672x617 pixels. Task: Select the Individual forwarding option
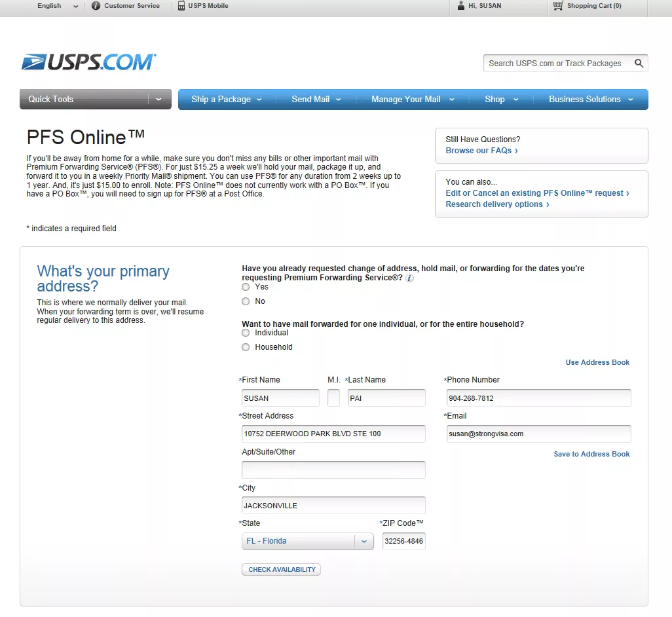tap(245, 333)
